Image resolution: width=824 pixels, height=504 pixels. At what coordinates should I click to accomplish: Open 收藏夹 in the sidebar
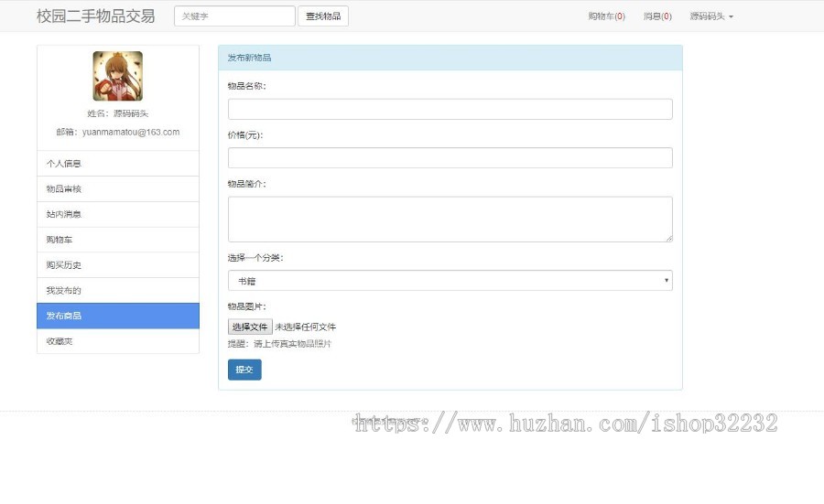coord(118,341)
